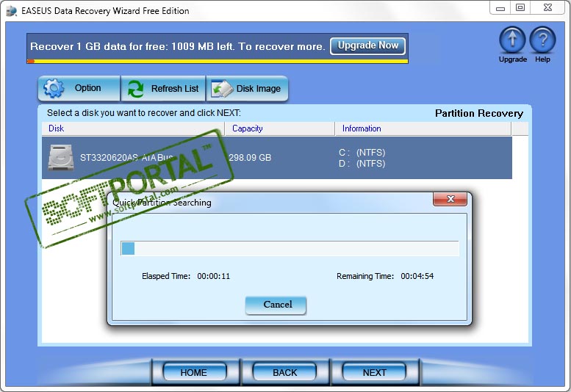Image resolution: width=571 pixels, height=392 pixels.
Task: Click the 'Select a disk you want to recover' instruction
Action: coord(144,113)
